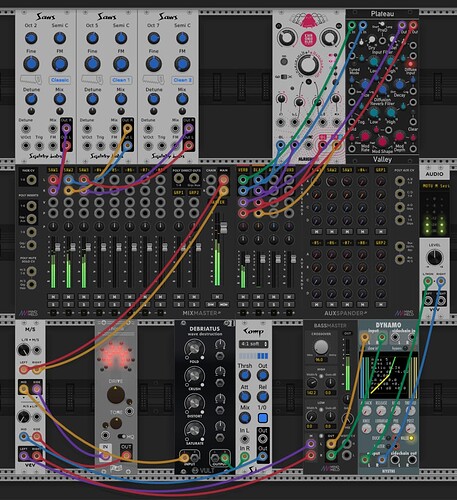Click the MixMaster CHAIN left input jack
This screenshot has height=500, width=457.
[x=211, y=180]
